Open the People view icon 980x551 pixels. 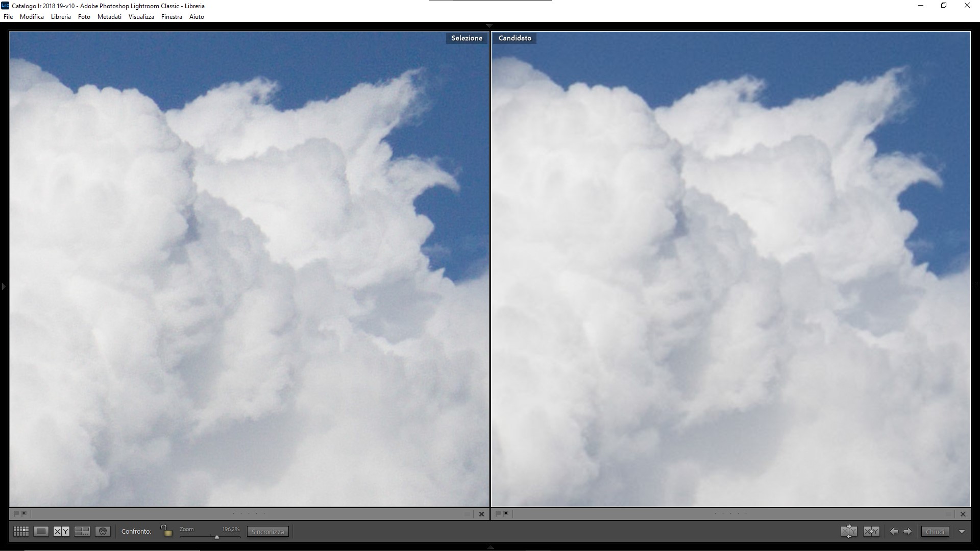coord(103,532)
